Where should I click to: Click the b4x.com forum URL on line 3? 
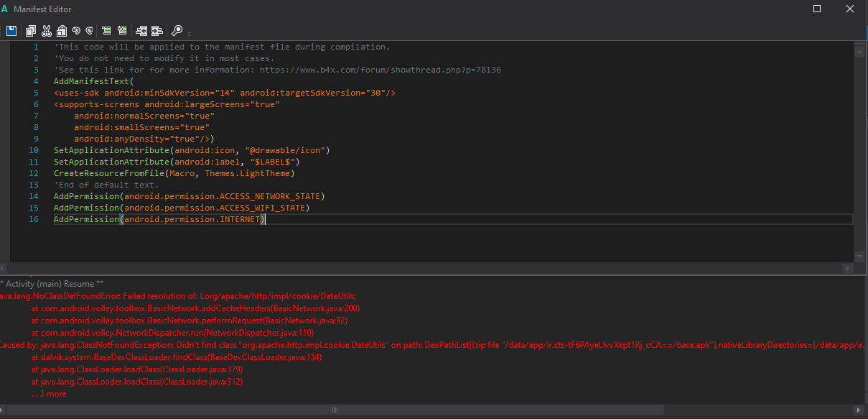[x=380, y=70]
